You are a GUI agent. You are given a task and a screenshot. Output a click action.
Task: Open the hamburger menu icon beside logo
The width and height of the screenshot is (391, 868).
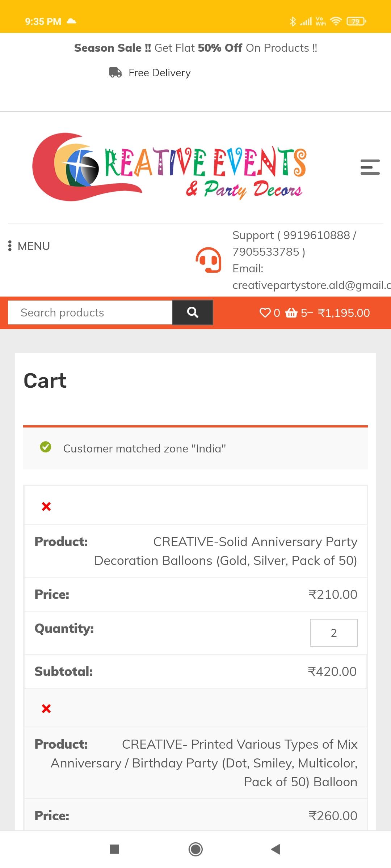(370, 167)
